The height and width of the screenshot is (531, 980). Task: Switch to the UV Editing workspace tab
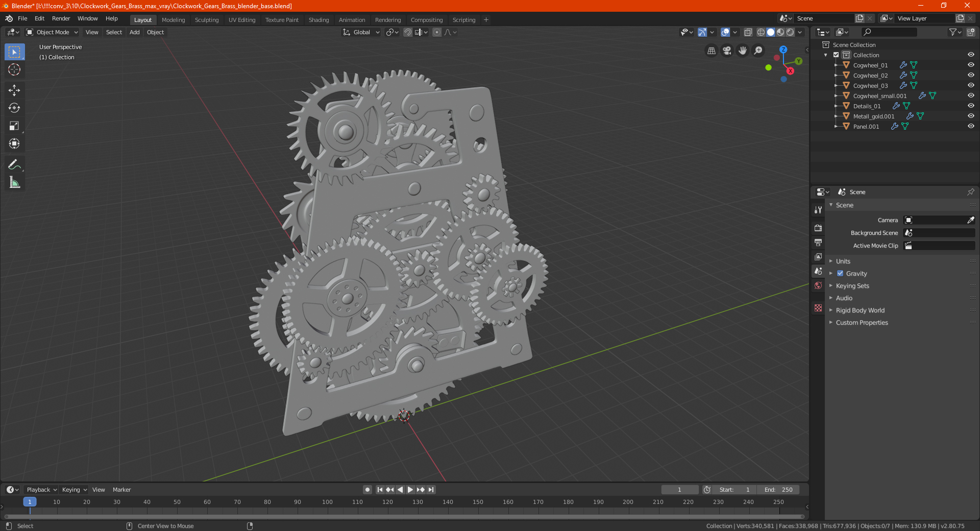pos(242,20)
